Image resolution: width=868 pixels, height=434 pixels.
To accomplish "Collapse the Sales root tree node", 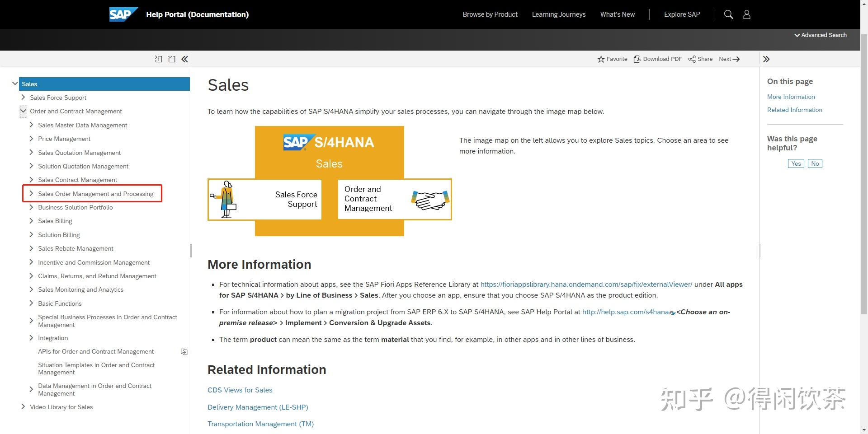I will point(15,83).
